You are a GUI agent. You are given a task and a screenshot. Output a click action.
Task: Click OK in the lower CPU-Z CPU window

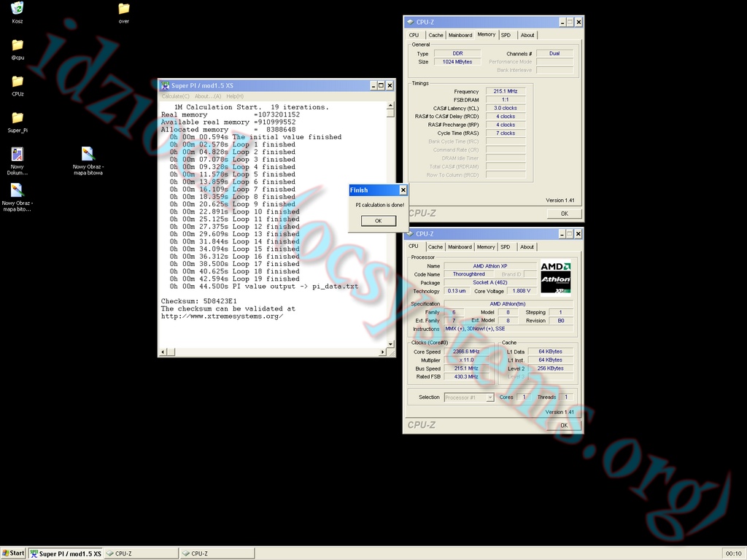(x=564, y=425)
